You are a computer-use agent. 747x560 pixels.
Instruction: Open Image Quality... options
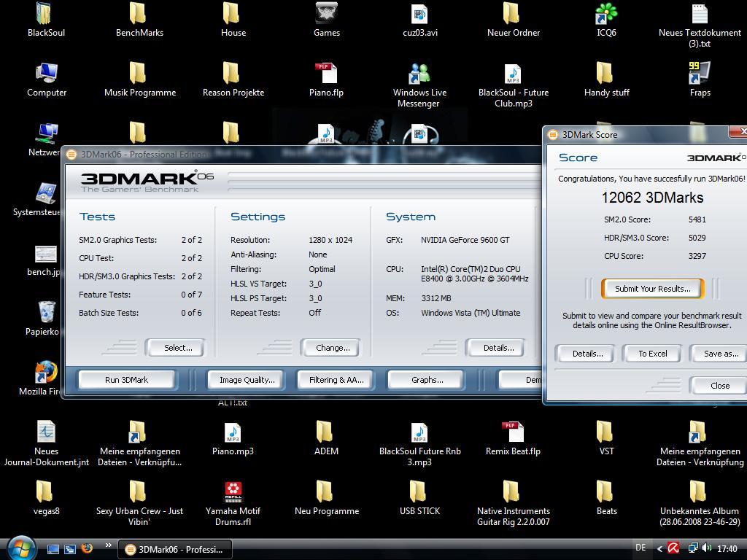coord(247,380)
